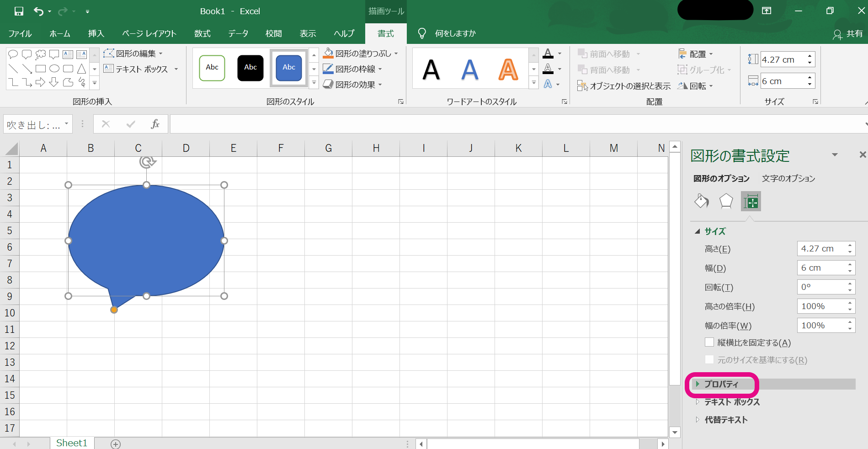Viewport: 868px width, 449px height.
Task: Open the Size & Properties pane icon
Action: pos(751,201)
